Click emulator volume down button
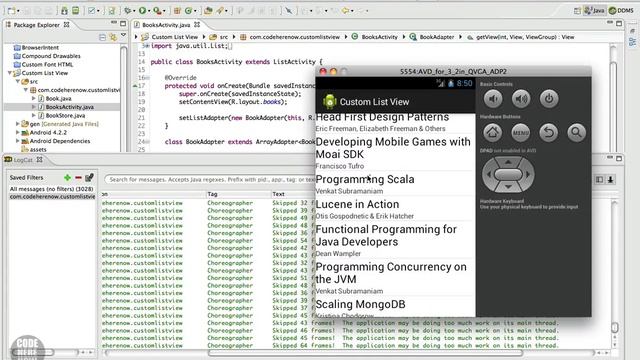The height and width of the screenshot is (360, 640). [493, 99]
